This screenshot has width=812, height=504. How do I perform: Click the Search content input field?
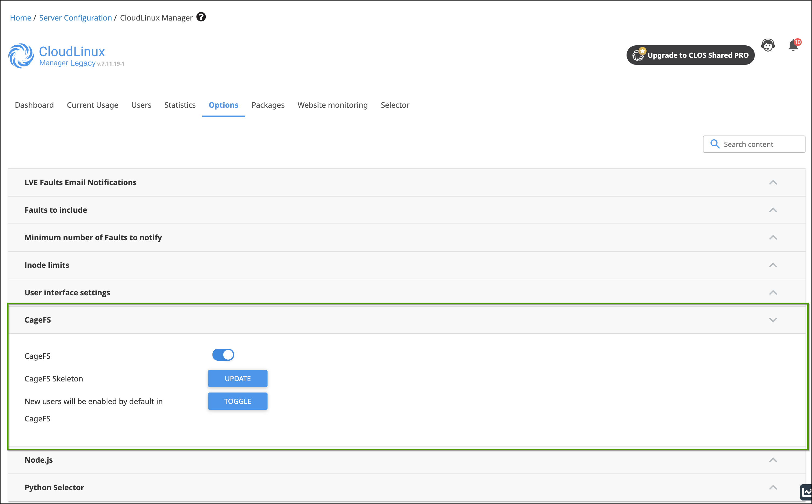click(760, 144)
